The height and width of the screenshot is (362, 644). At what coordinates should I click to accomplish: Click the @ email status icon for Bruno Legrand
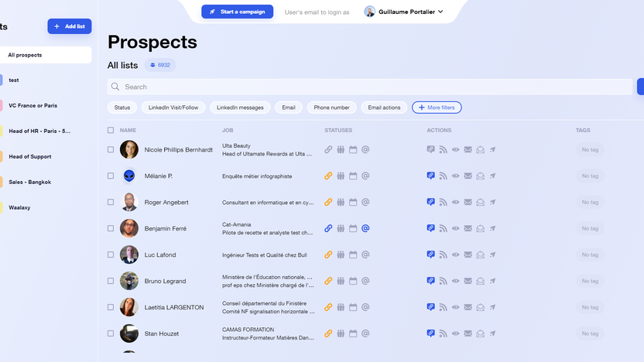point(365,281)
